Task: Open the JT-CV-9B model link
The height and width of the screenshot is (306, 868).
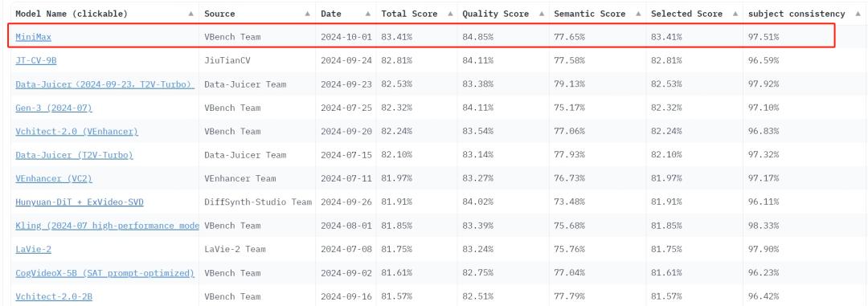Action: click(35, 61)
